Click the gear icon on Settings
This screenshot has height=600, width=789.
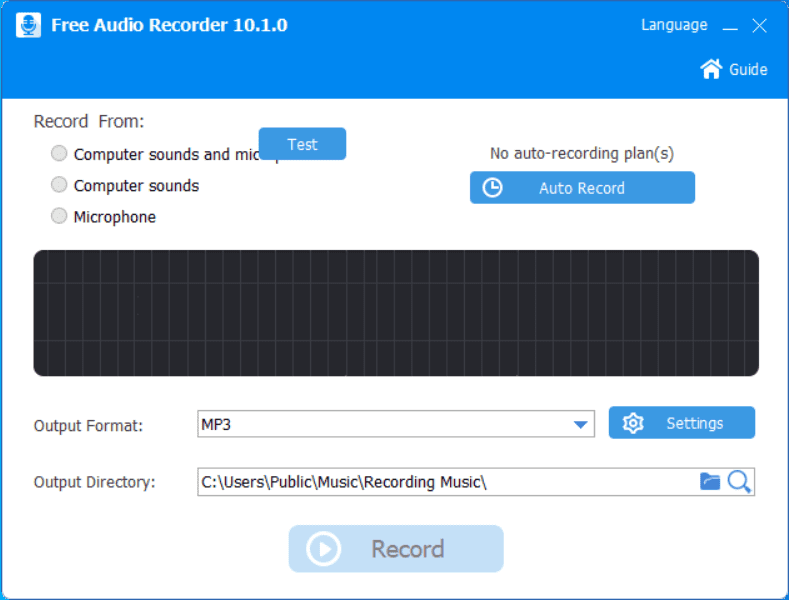point(632,423)
